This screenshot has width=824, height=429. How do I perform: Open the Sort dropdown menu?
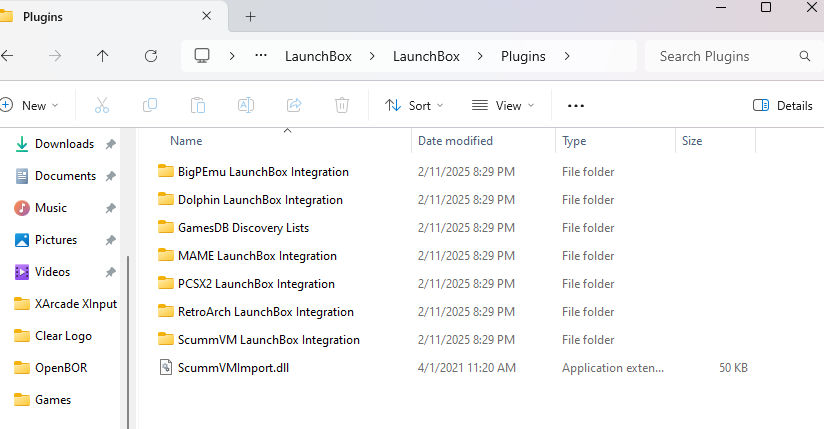point(414,106)
